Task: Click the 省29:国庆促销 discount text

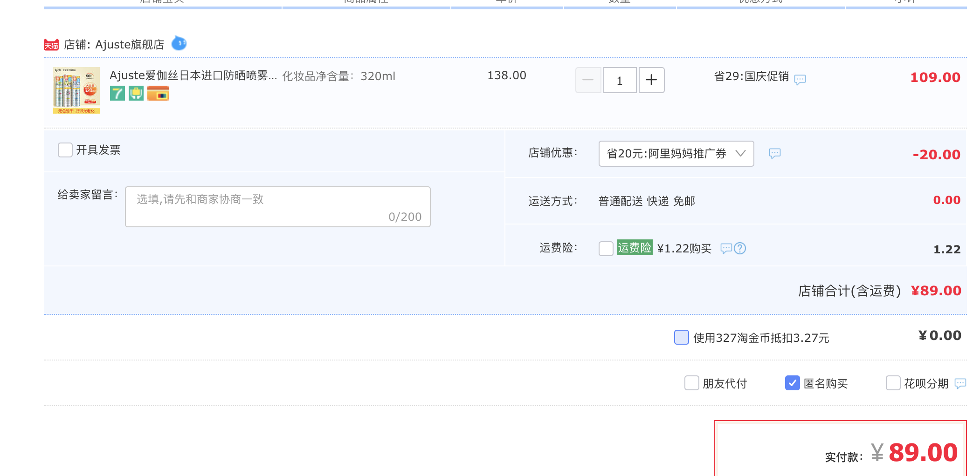Action: pyautogui.click(x=752, y=76)
